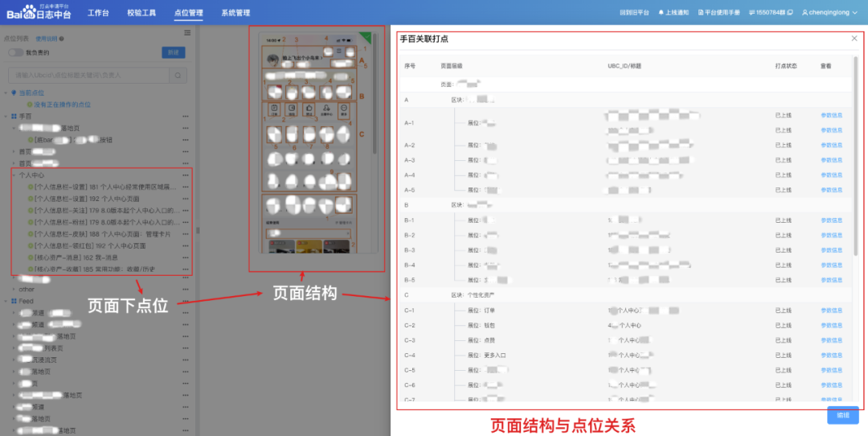Viewport: 868px width, 436px height.
Task: Click the help icon beside 使用说明
Action: coord(62,39)
